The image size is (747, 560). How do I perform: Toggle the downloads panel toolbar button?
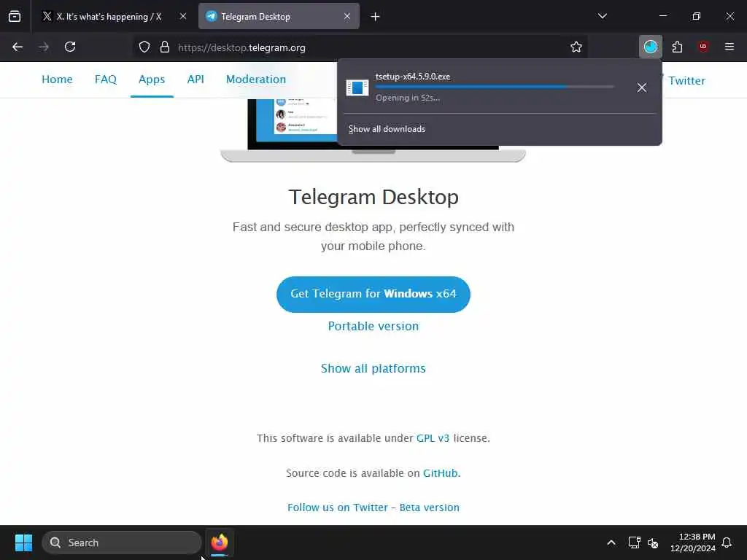[650, 47]
